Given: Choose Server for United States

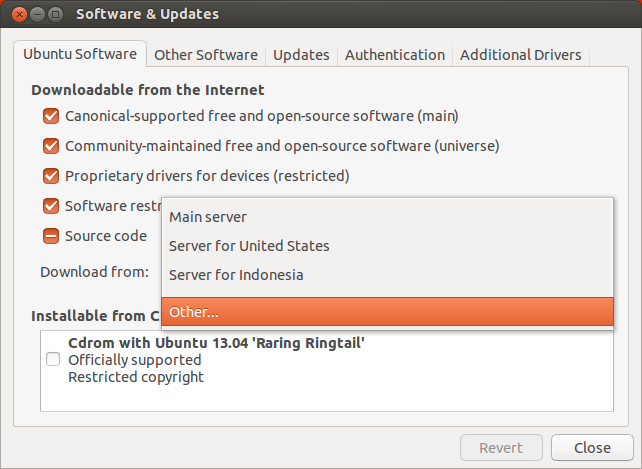Looking at the screenshot, I should tap(249, 246).
